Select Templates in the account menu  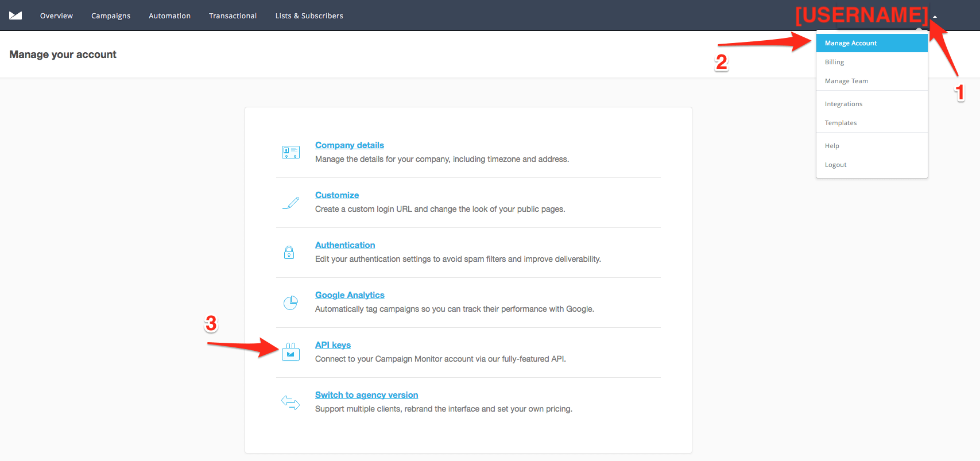(x=872, y=123)
